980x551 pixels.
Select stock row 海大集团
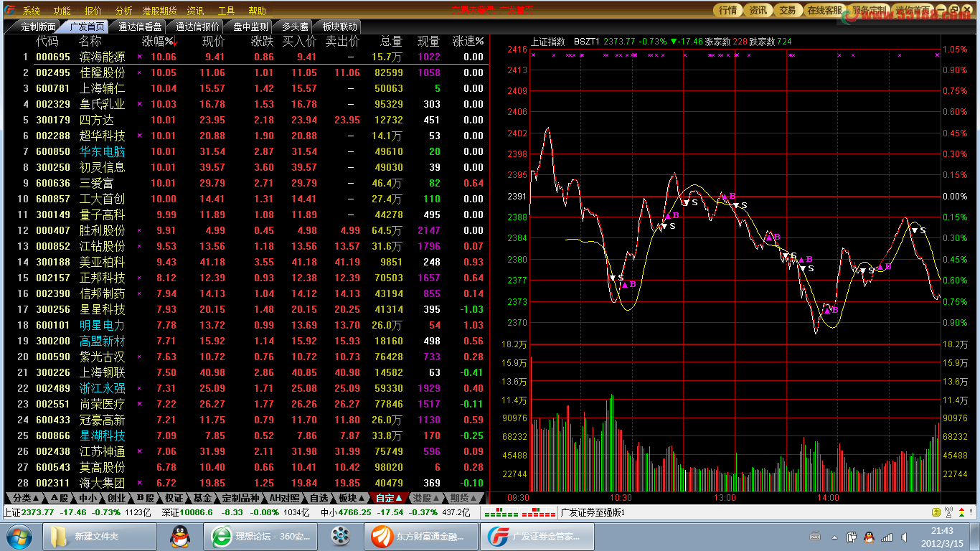[246, 483]
